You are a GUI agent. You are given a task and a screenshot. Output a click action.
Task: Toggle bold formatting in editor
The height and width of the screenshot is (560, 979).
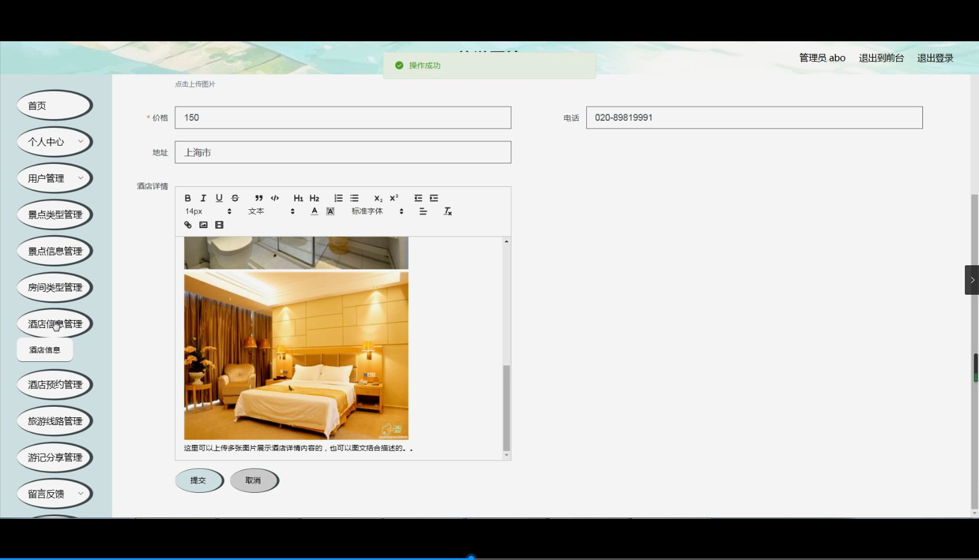(x=188, y=198)
